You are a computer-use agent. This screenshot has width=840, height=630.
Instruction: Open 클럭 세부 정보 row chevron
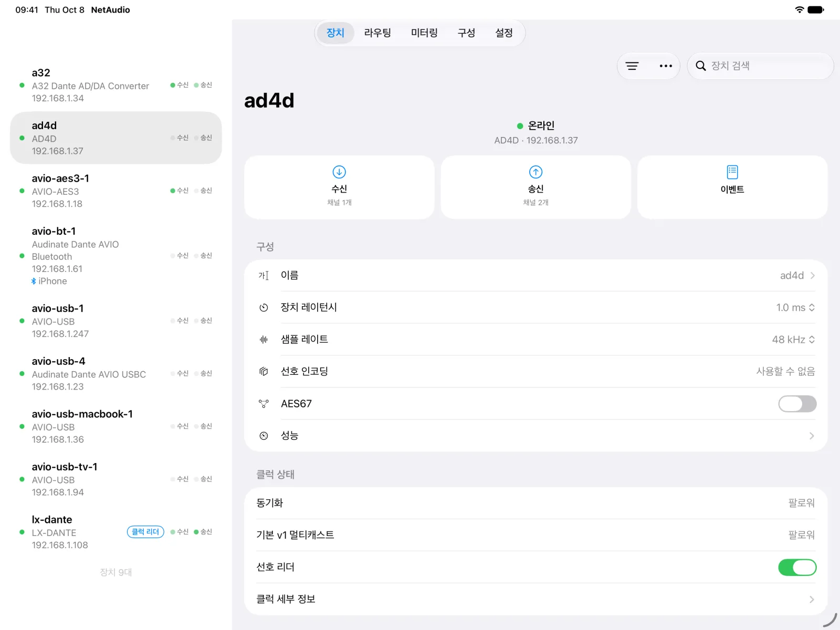point(812,599)
